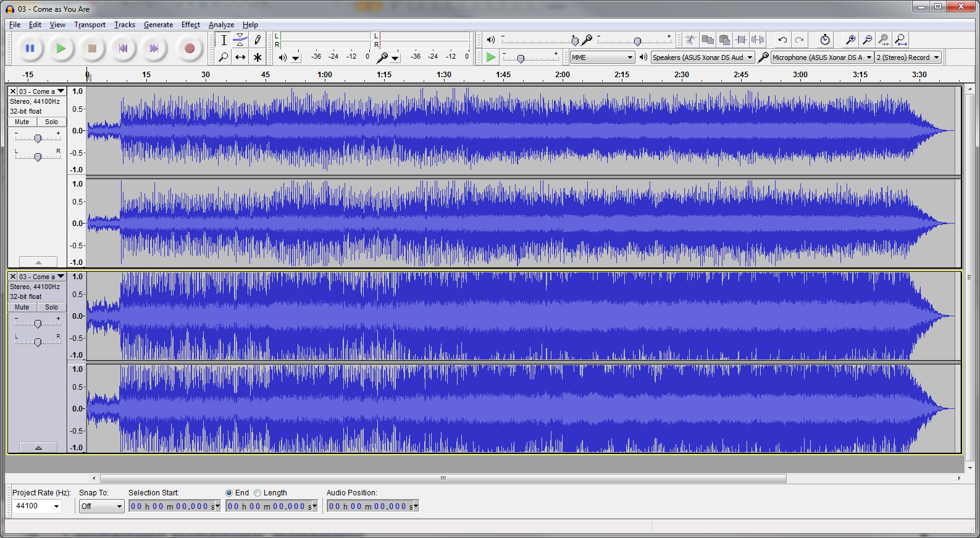Select the Envelope tool
This screenshot has width=980, height=538.
click(x=240, y=40)
